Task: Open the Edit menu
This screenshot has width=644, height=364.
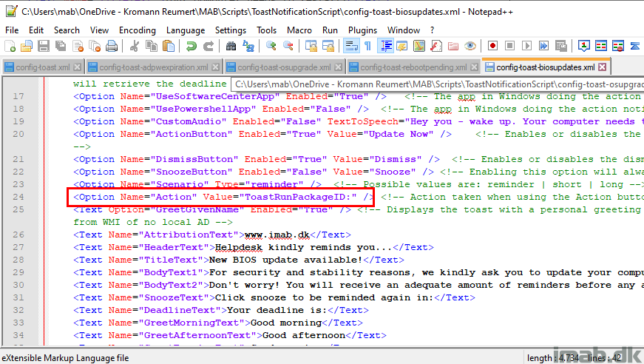Action: [x=36, y=30]
